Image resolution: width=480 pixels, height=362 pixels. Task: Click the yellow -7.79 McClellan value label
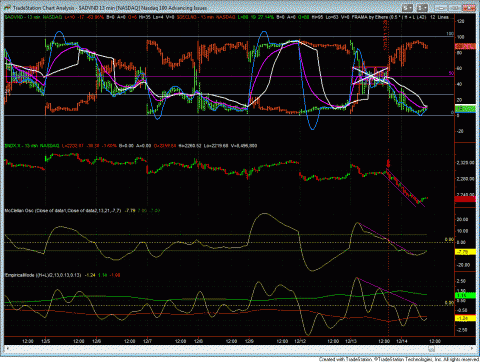[x=465, y=252]
